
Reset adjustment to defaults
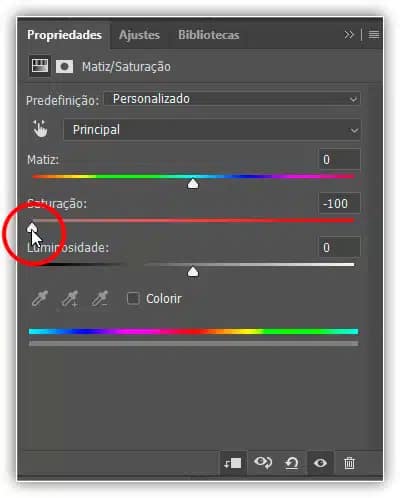292,463
